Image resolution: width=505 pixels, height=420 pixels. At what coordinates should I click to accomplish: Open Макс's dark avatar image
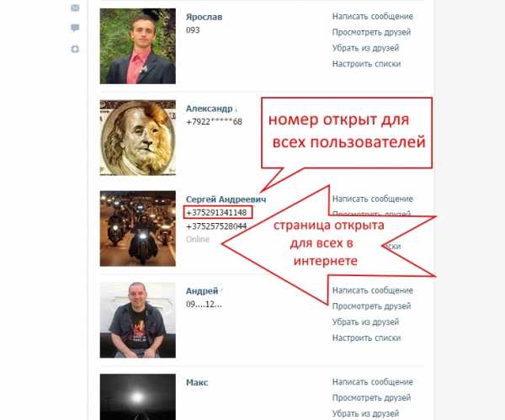click(138, 396)
